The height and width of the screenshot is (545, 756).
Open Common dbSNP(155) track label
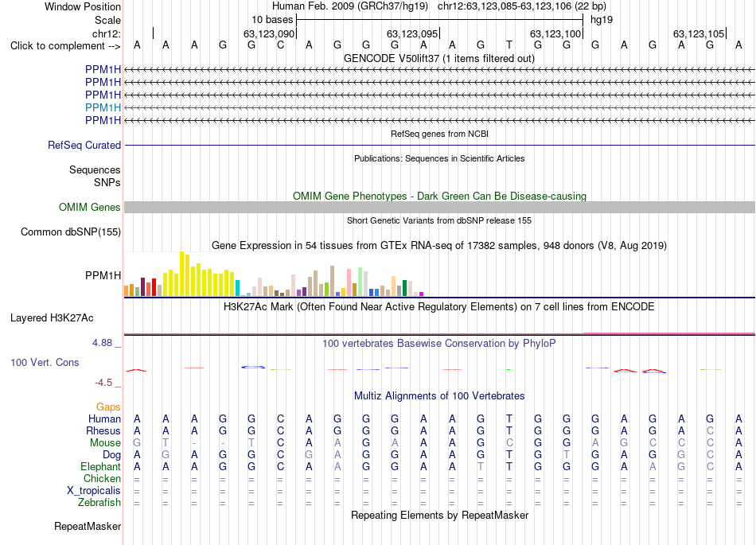click(x=70, y=232)
